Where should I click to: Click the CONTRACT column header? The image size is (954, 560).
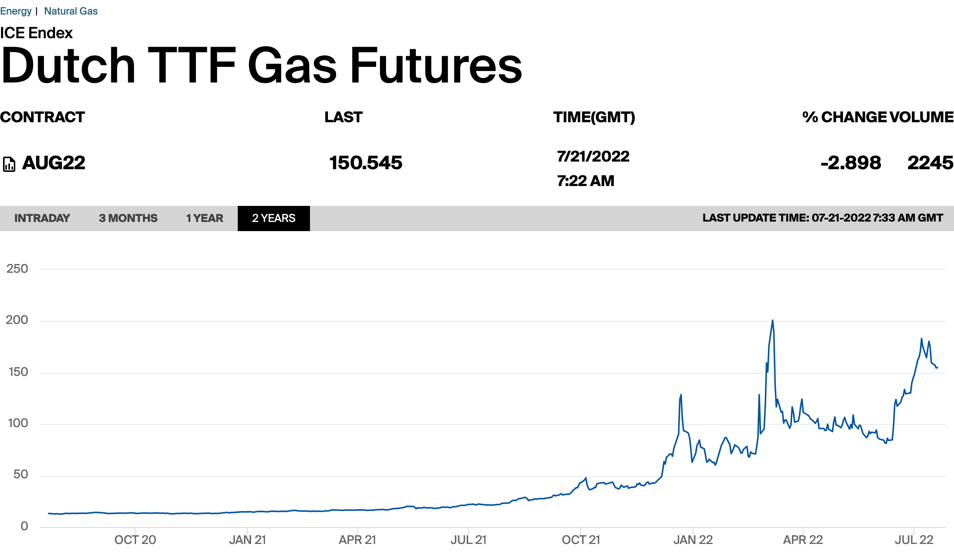click(42, 117)
